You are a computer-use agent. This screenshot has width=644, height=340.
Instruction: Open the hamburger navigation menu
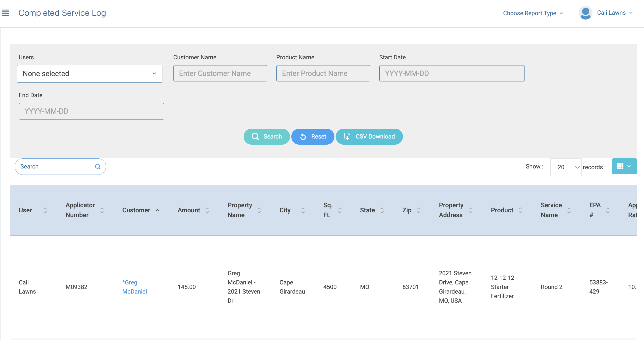click(x=6, y=13)
